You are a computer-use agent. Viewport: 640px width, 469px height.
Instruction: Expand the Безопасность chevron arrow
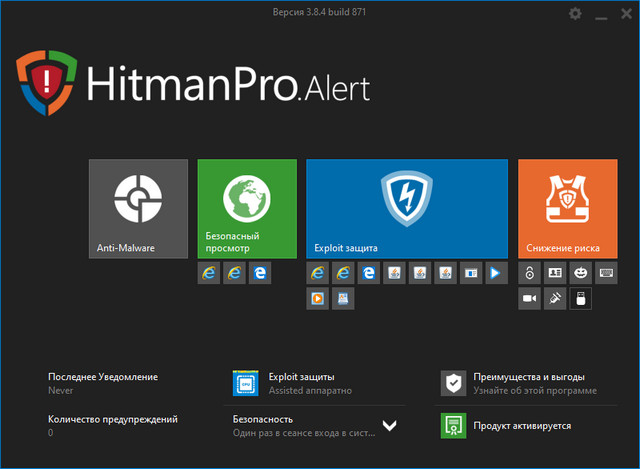pyautogui.click(x=390, y=425)
